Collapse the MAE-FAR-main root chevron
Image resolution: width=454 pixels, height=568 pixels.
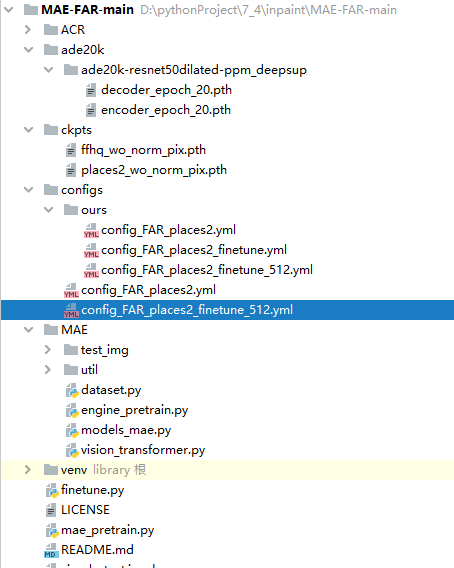coord(8,10)
